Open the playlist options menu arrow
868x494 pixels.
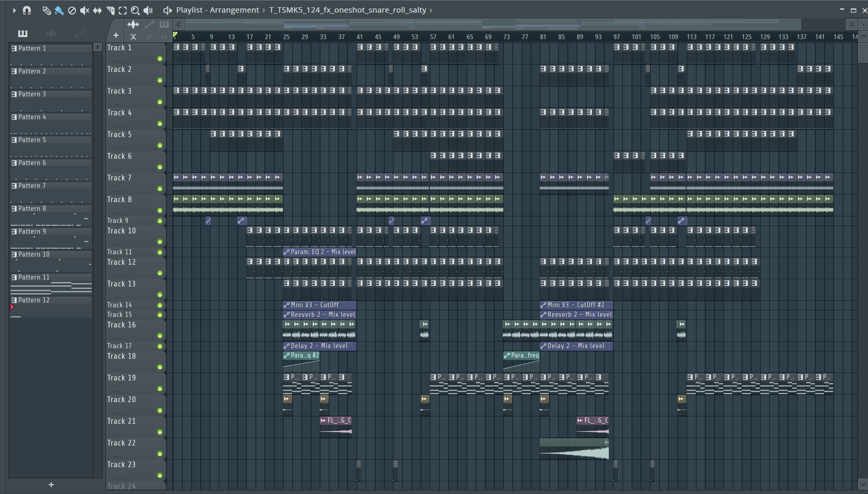pos(14,11)
